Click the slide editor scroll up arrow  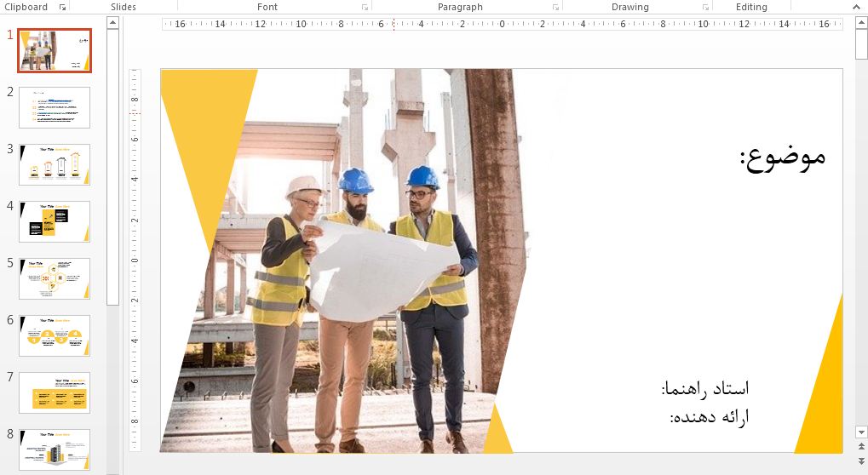[x=861, y=23]
